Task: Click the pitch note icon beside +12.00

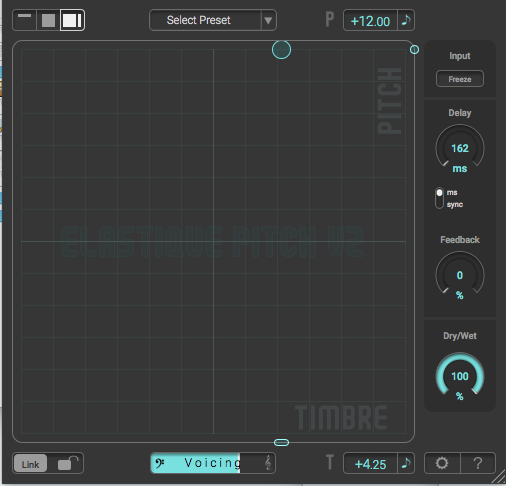Action: [x=406, y=20]
